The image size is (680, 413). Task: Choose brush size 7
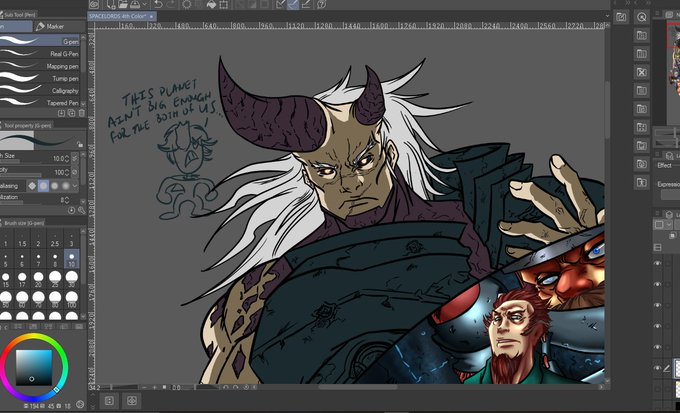(x=39, y=259)
